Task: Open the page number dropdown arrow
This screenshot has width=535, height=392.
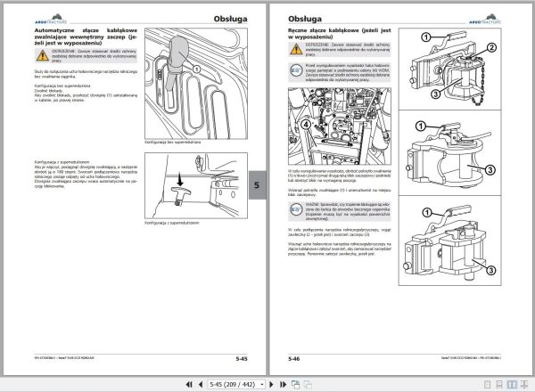Action: 261,384
